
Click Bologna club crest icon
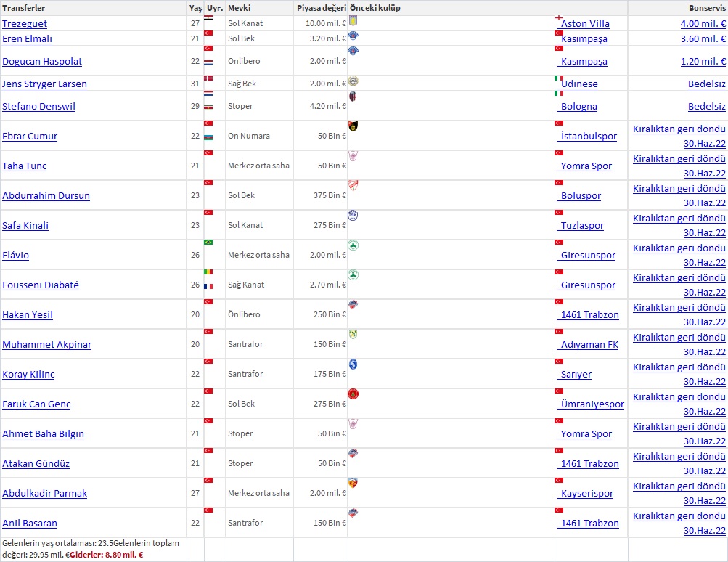pos(353,96)
